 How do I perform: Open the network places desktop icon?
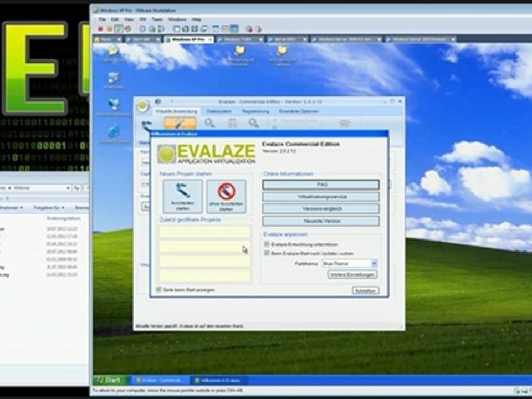(114, 104)
